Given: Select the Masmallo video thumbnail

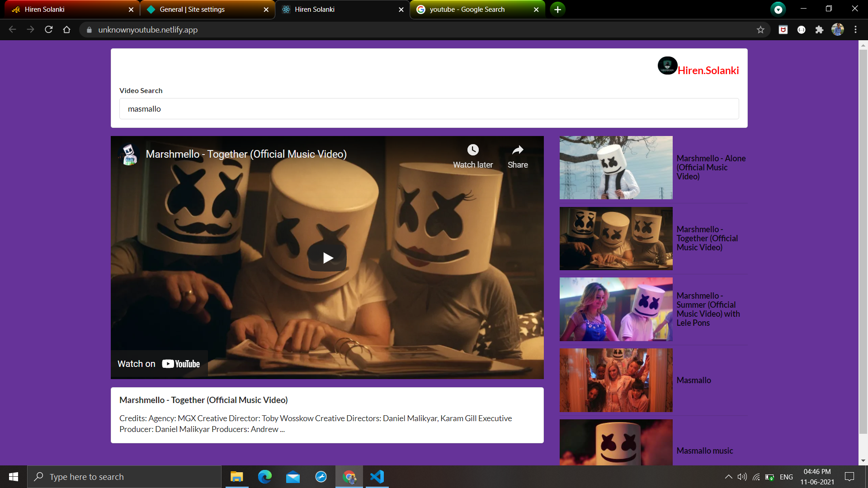Looking at the screenshot, I should pyautogui.click(x=616, y=380).
